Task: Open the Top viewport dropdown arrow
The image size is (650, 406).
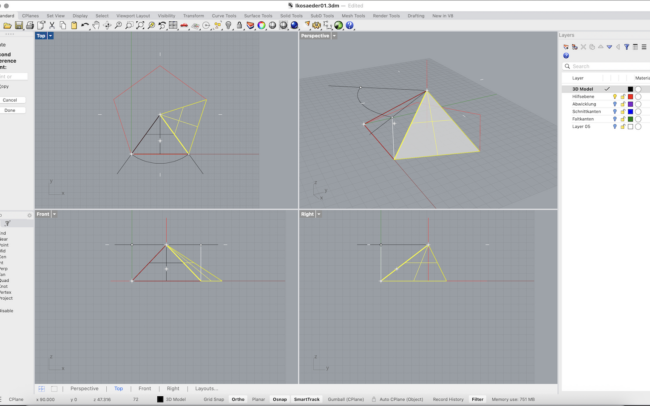Action: tap(51, 36)
